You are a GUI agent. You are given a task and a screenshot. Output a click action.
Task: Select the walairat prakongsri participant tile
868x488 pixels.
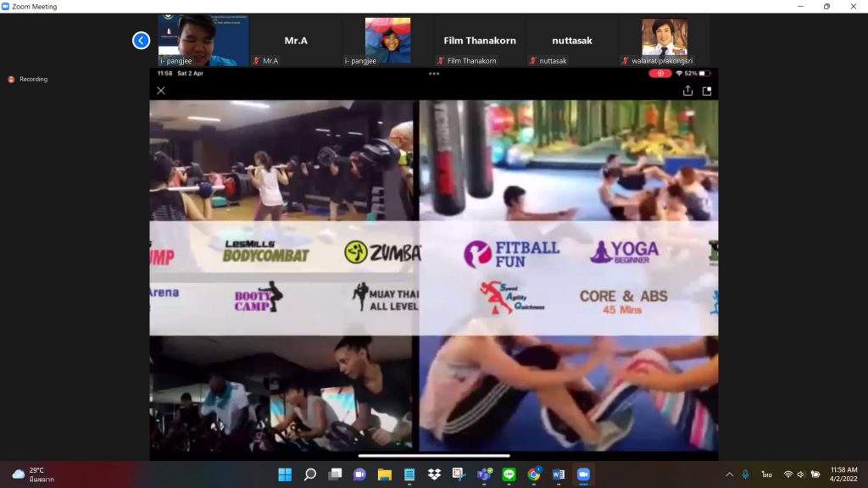click(x=665, y=41)
